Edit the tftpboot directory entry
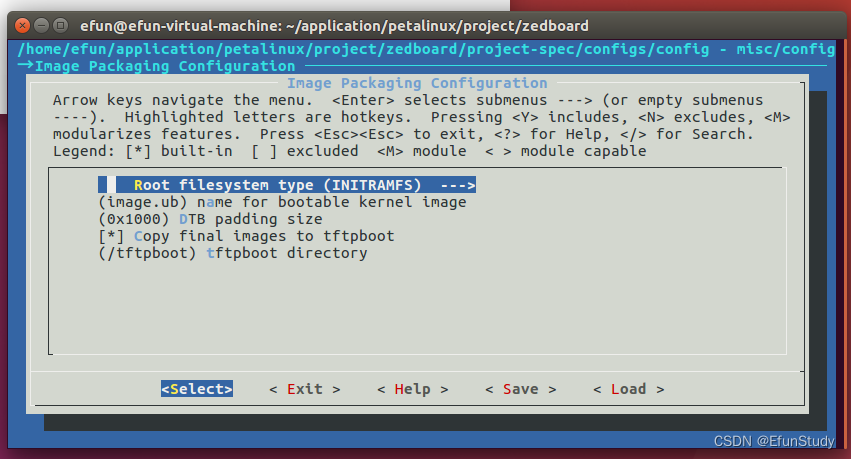The width and height of the screenshot is (851, 459). tap(233, 253)
